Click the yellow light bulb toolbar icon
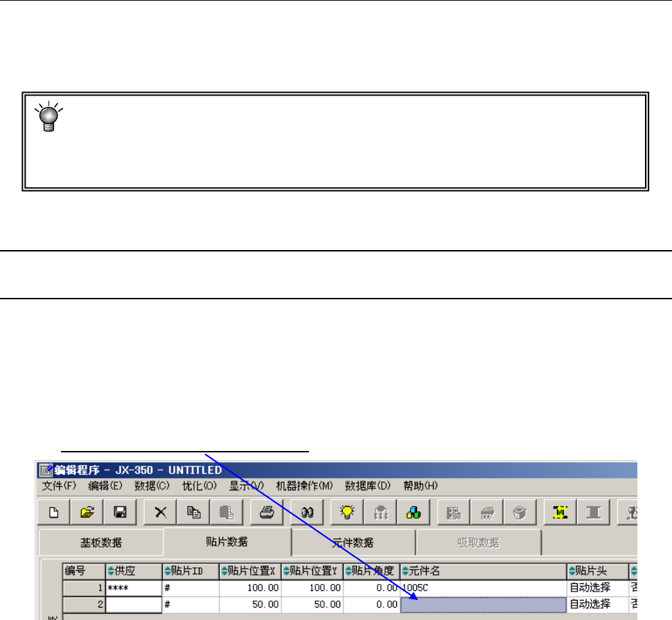This screenshot has width=672, height=620. pos(347,512)
